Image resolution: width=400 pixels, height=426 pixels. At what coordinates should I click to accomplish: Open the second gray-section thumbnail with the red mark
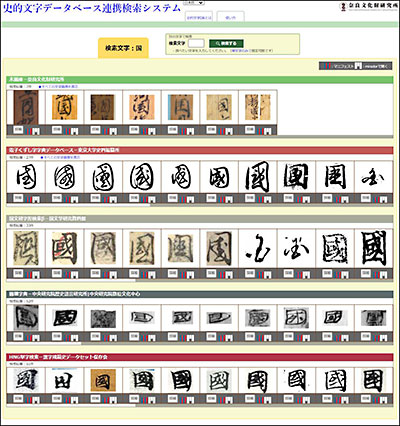(65, 248)
